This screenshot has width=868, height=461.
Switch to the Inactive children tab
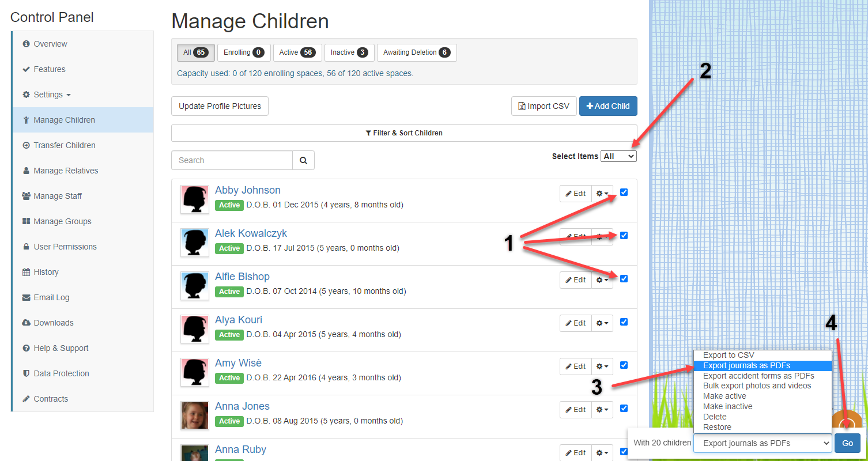point(349,52)
